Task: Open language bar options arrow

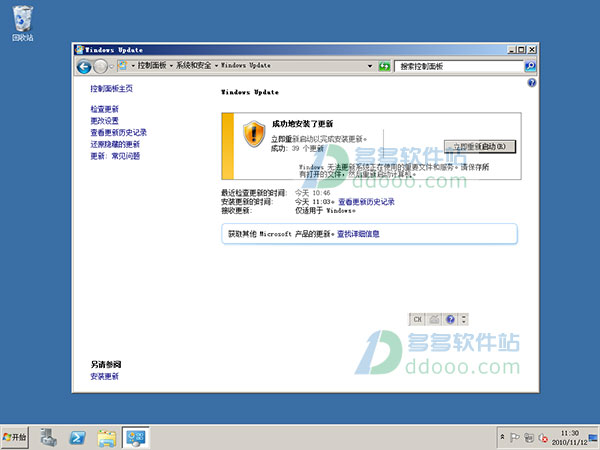Action: [x=464, y=319]
